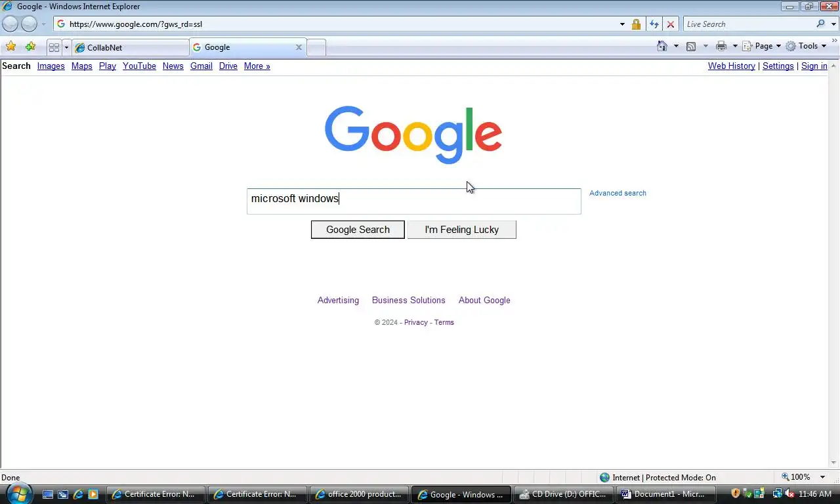Open the Business Solutions link
The width and height of the screenshot is (840, 504).
click(409, 300)
